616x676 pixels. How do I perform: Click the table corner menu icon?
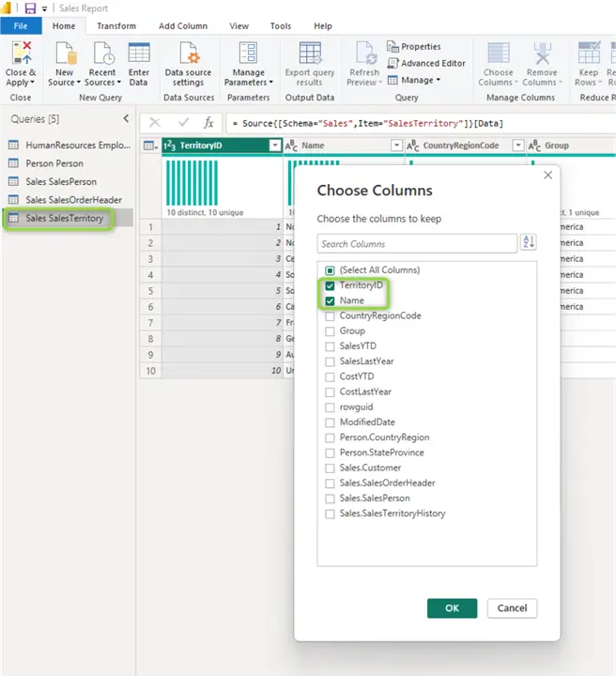150,146
